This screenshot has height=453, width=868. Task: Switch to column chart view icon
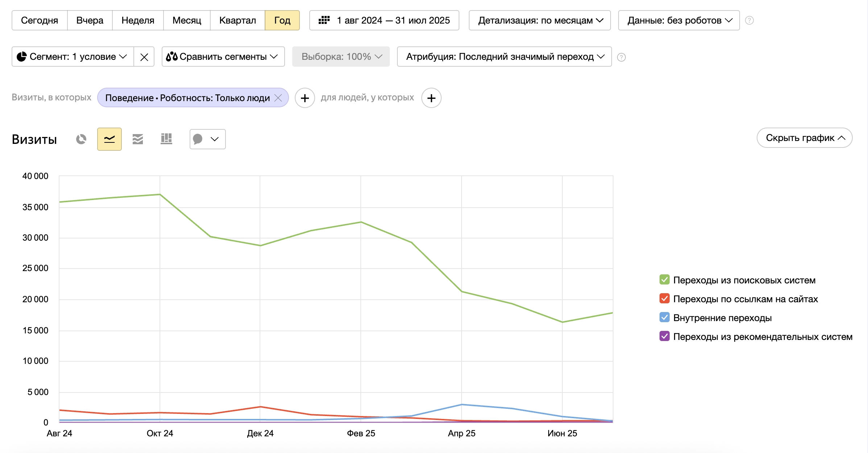(x=166, y=139)
